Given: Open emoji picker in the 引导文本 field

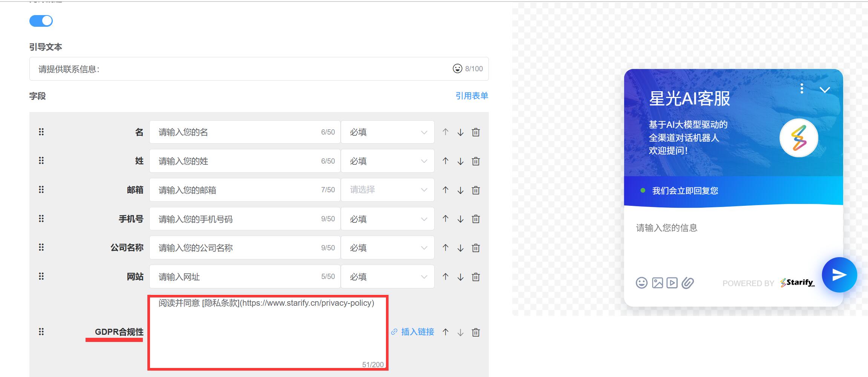Looking at the screenshot, I should (x=457, y=69).
